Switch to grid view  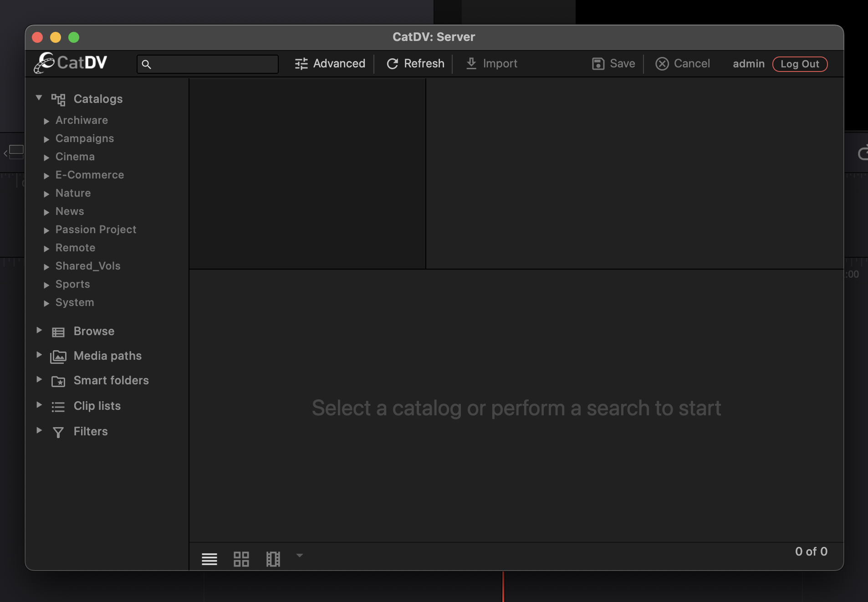(x=241, y=559)
